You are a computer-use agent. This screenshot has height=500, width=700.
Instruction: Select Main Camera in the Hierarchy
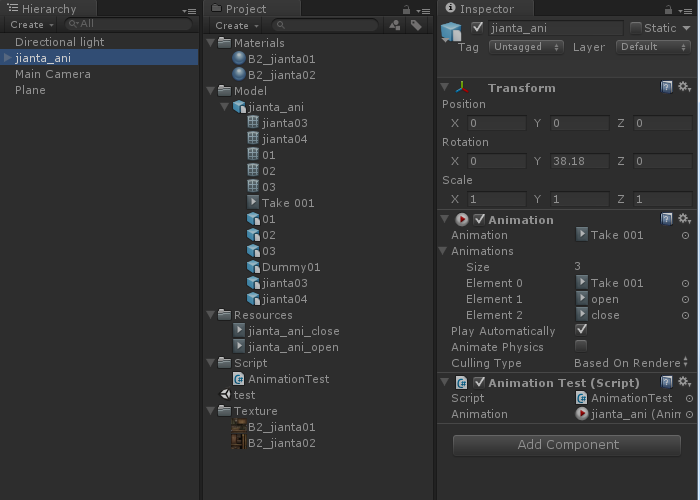coord(53,74)
